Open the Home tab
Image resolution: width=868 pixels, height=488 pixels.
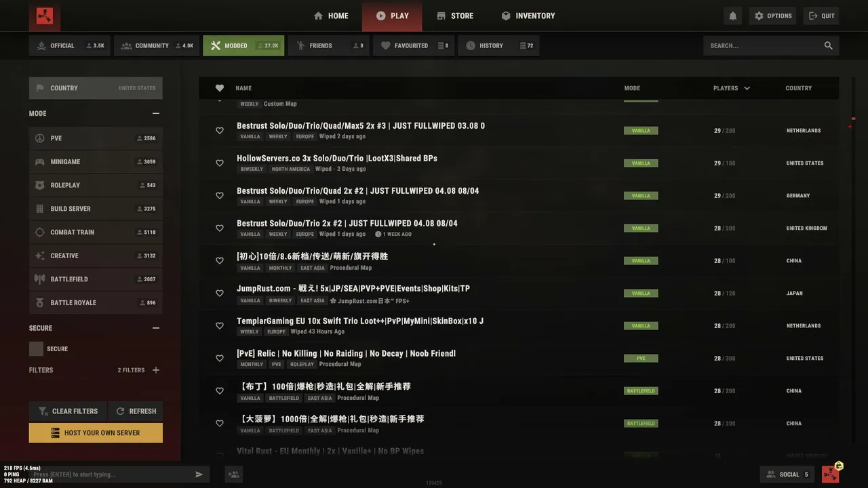[331, 16]
